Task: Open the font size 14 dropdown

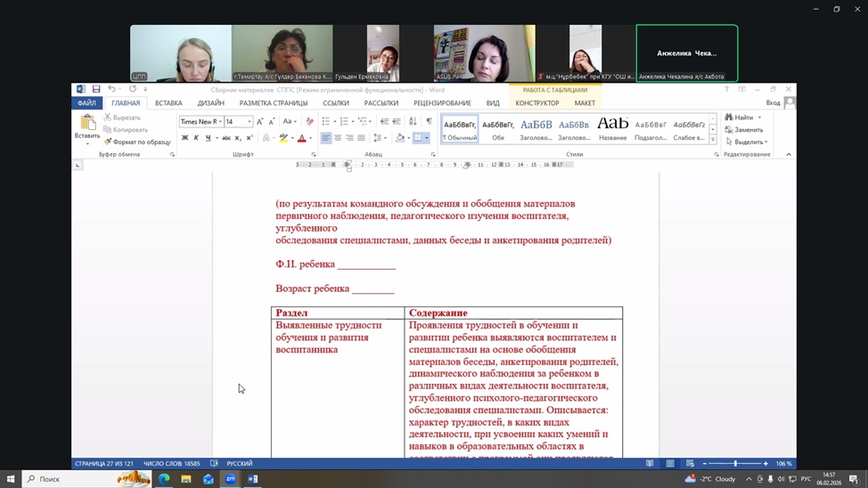Action: coord(249,121)
